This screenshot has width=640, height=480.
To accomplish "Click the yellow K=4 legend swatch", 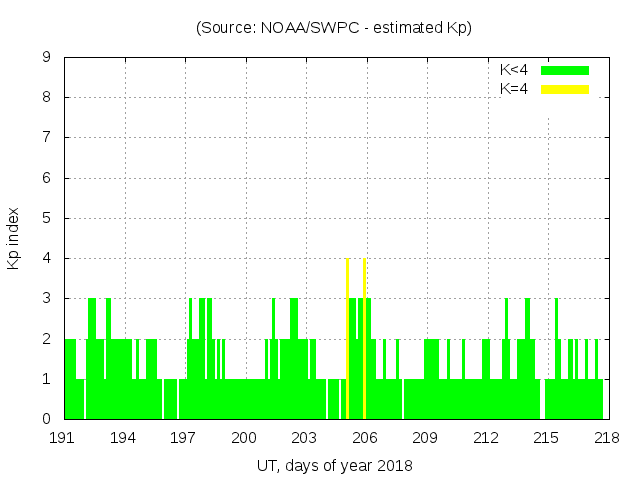I will coord(565,89).
